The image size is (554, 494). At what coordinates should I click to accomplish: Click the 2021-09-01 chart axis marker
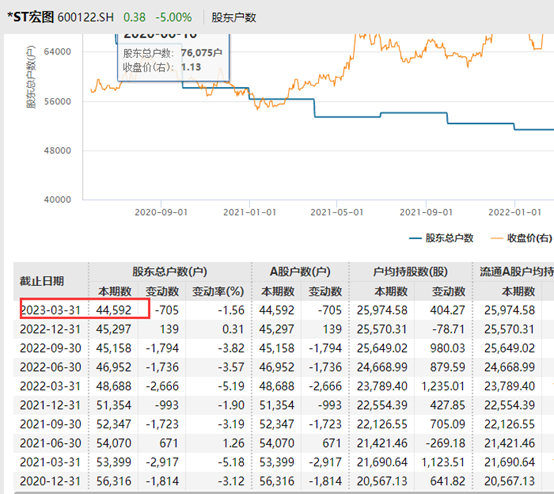[x=426, y=212]
